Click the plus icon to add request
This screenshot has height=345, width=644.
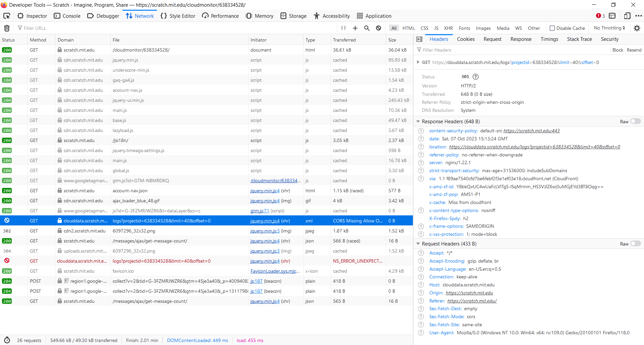point(355,28)
